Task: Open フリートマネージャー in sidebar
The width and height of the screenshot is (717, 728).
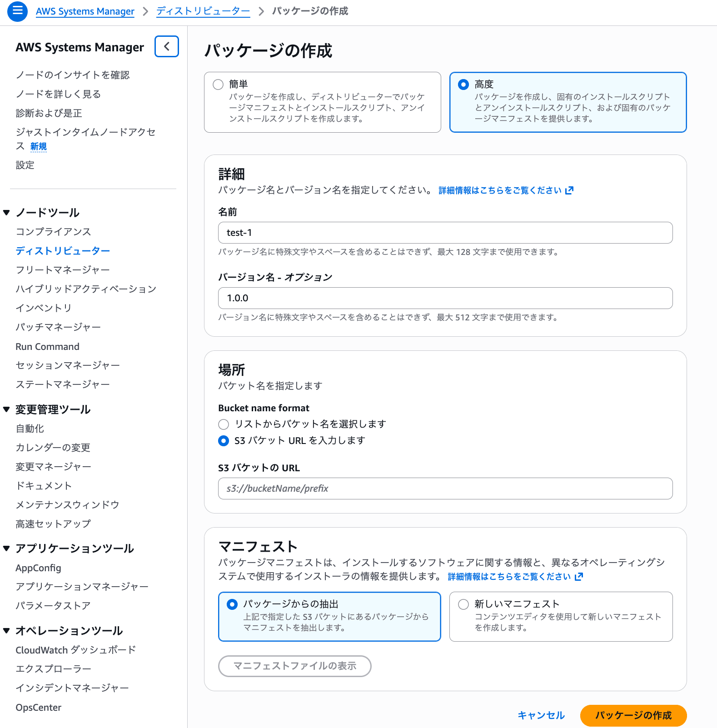Action: [x=63, y=270]
